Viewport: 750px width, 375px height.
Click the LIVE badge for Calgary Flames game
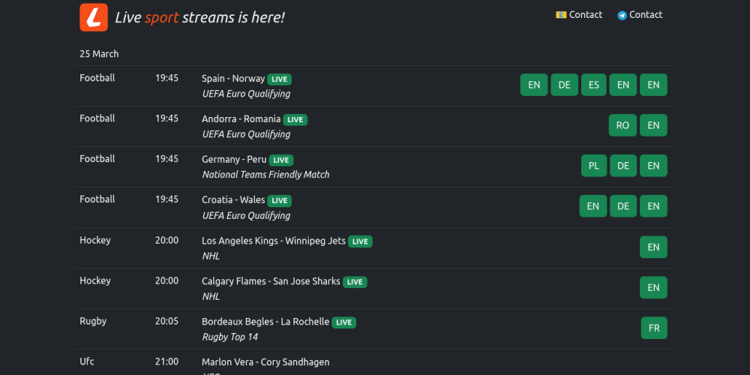(x=355, y=282)
